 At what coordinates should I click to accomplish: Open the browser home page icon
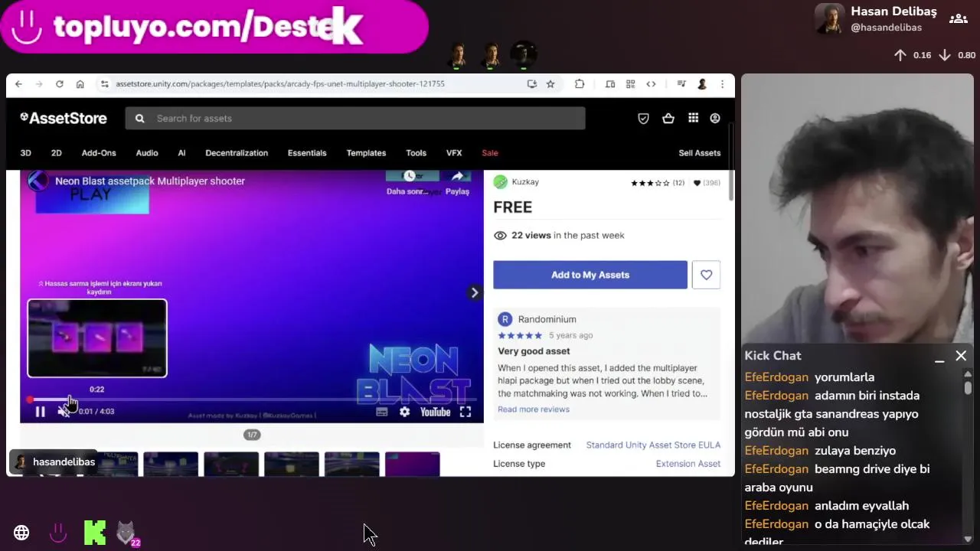click(80, 84)
